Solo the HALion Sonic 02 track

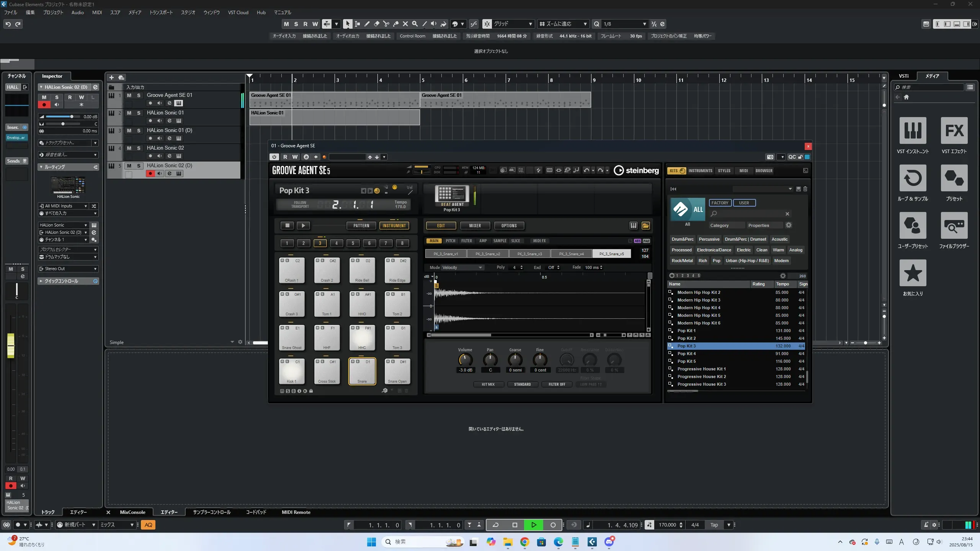pyautogui.click(x=139, y=148)
